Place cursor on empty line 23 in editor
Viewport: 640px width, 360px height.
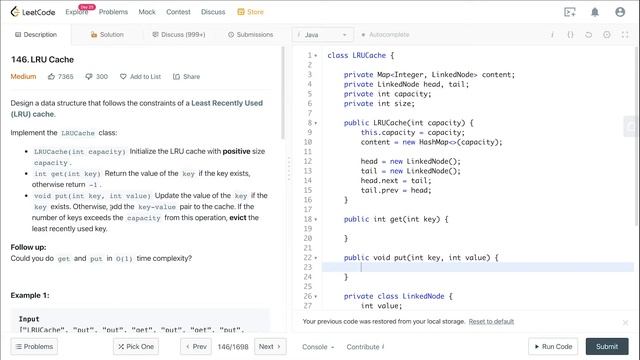[478, 267]
